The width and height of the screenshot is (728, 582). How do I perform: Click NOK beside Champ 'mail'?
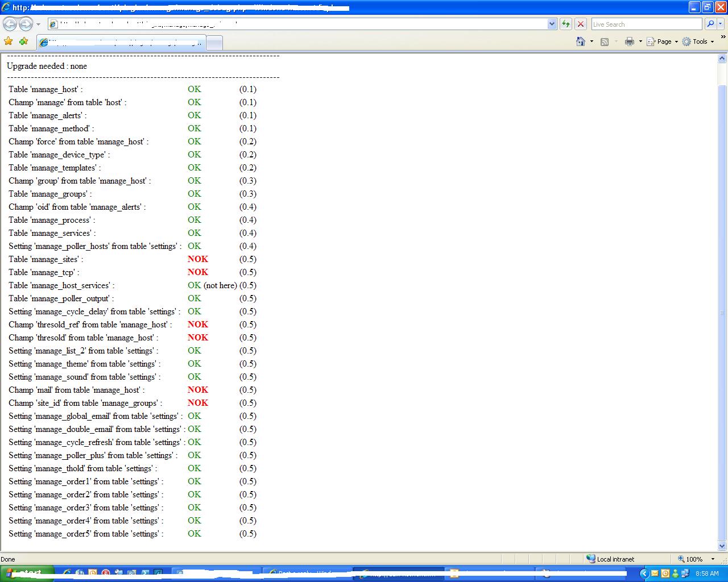point(198,390)
